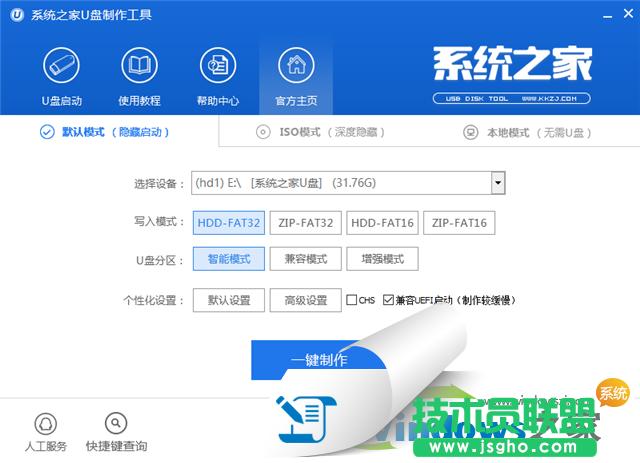Screen dimensions: 640x463
Task: Open 高级设置 advanced settings
Action: [306, 300]
